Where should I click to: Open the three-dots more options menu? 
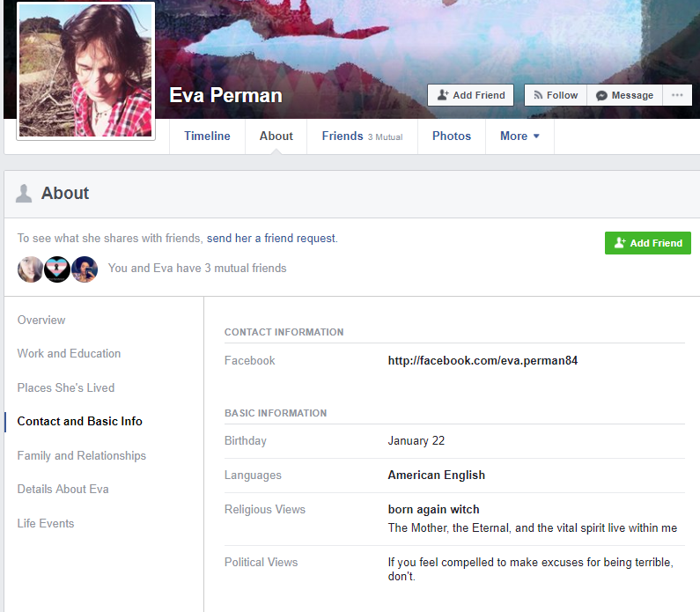(x=677, y=95)
